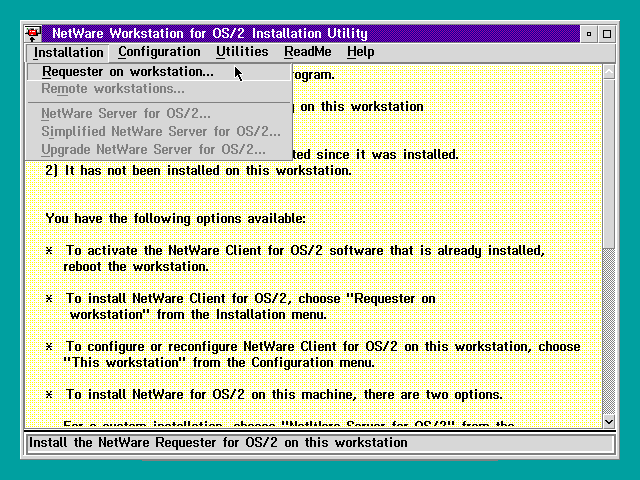Click the scroll up arrow

609,72
